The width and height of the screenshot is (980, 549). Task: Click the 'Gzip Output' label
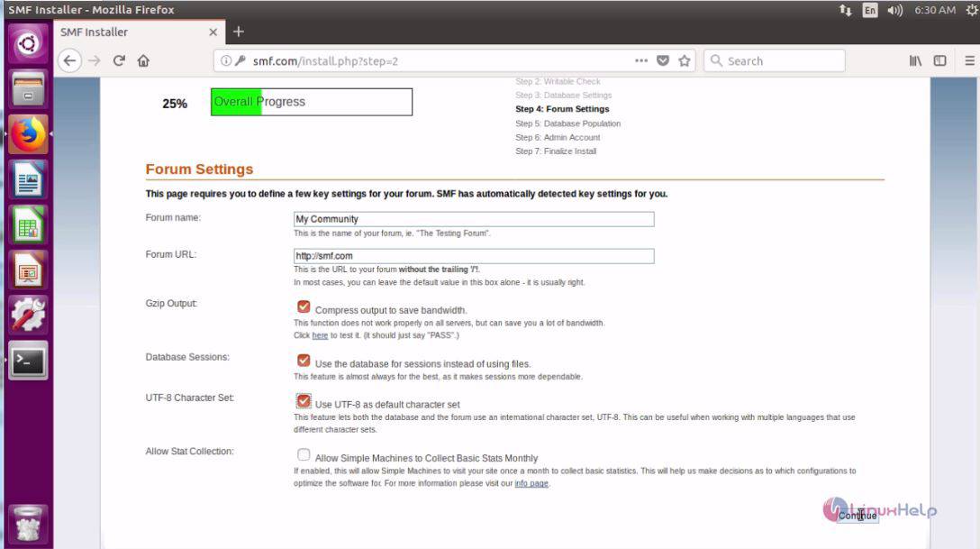[x=171, y=304]
